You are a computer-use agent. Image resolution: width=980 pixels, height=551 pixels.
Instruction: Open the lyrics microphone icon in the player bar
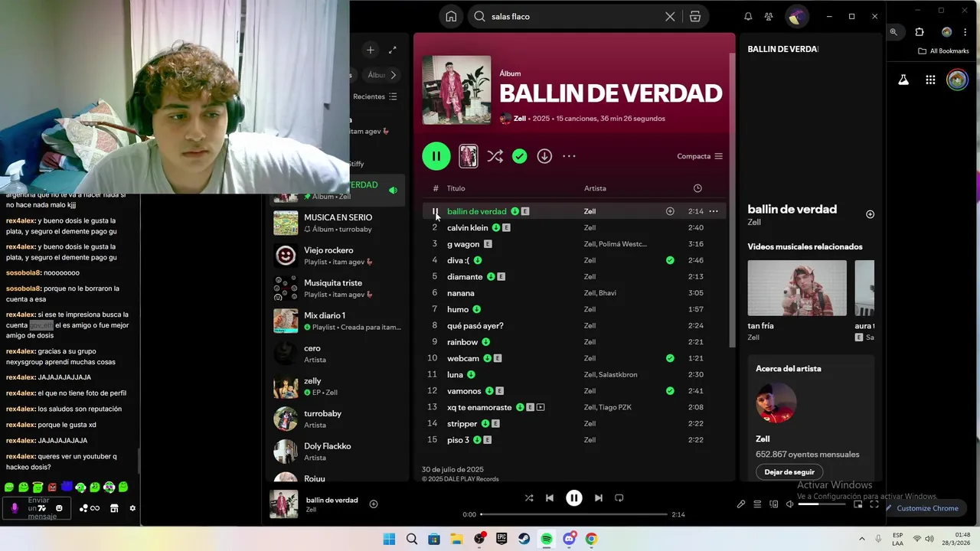(x=741, y=504)
